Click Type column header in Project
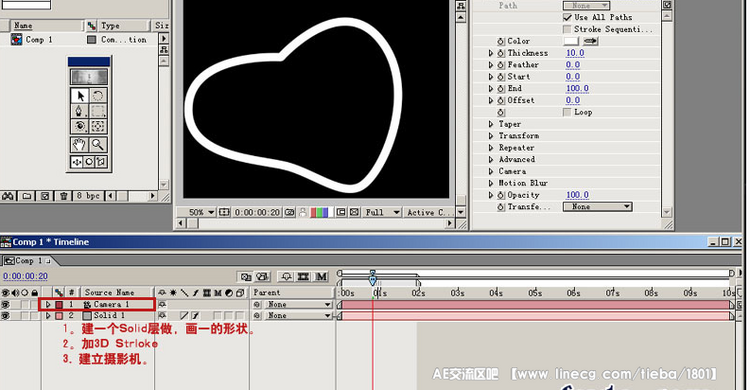The height and width of the screenshot is (390, 750). point(124,26)
